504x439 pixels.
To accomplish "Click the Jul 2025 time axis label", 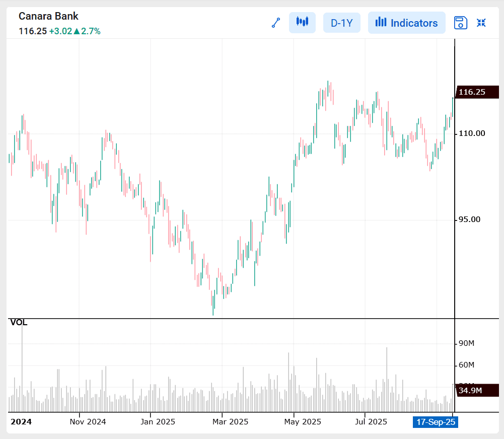I will pyautogui.click(x=371, y=422).
